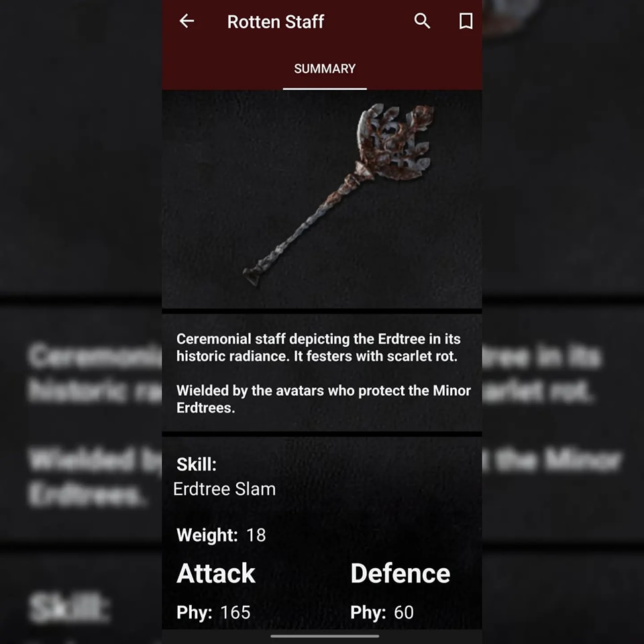Tap the white indicator under SUMMARY
The image size is (644, 644).
(x=325, y=89)
